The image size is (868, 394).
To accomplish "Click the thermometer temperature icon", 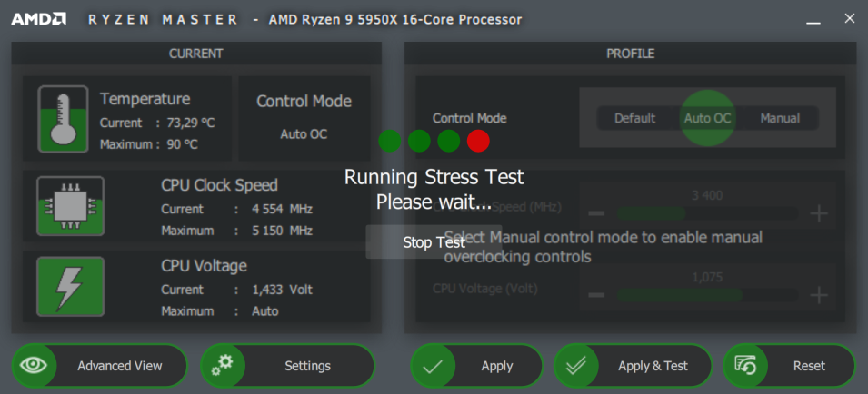I will tap(63, 119).
